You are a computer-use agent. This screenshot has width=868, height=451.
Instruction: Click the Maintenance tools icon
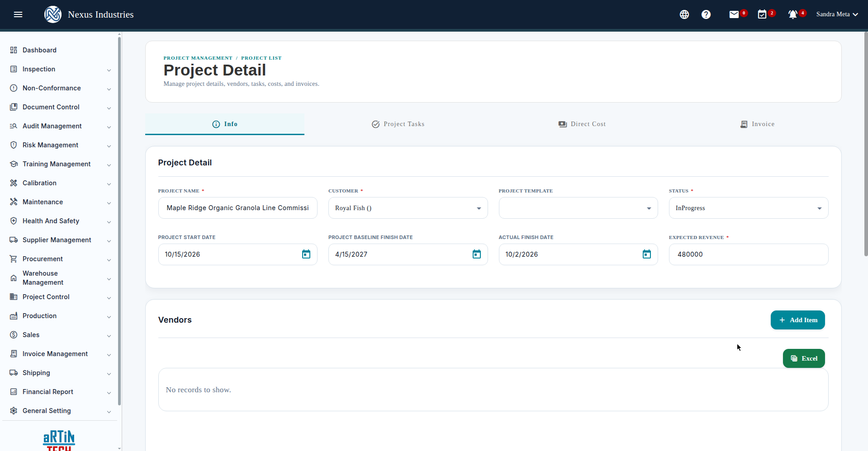coord(14,202)
